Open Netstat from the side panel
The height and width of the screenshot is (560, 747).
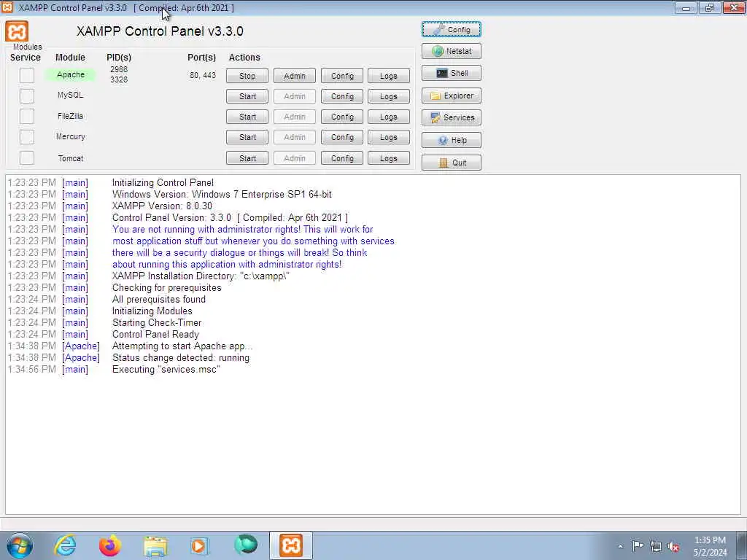[x=451, y=51]
